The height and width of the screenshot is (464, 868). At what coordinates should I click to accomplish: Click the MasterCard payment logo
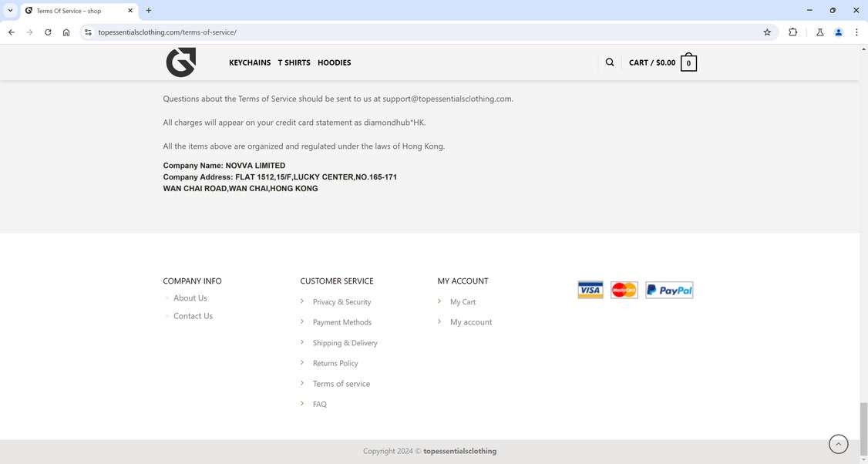click(x=624, y=290)
